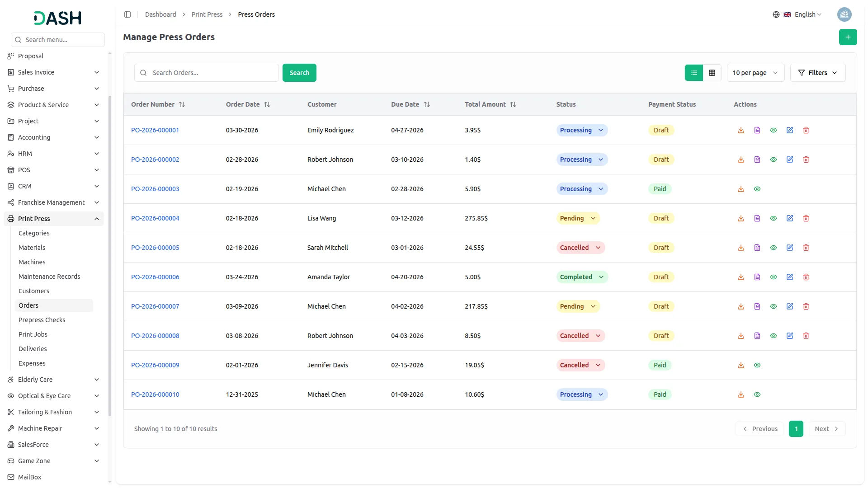The width and height of the screenshot is (868, 488).
Task: Click the green plus add order button
Action: point(848,37)
